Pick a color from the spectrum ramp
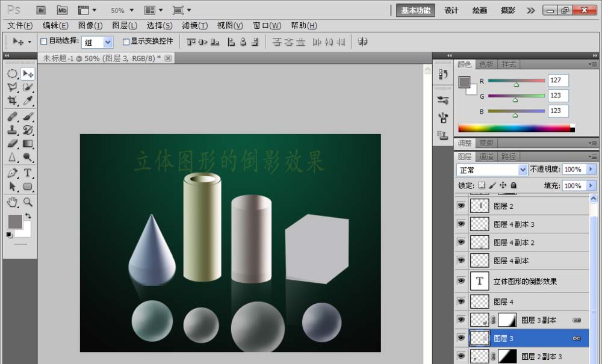 517,128
